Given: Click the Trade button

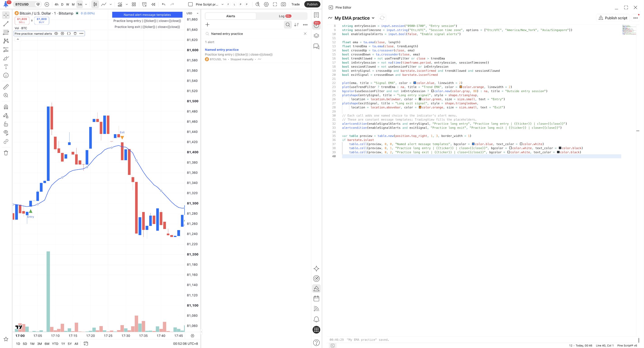Looking at the screenshot, I should [295, 4].
